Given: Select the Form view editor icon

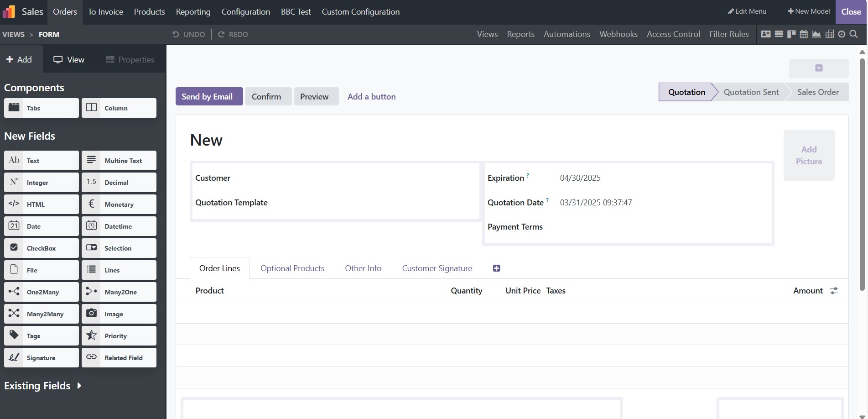Looking at the screenshot, I should tap(765, 34).
